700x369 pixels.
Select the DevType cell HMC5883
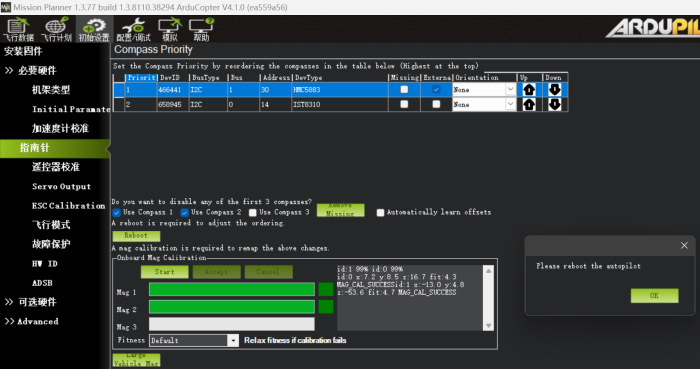(x=340, y=90)
